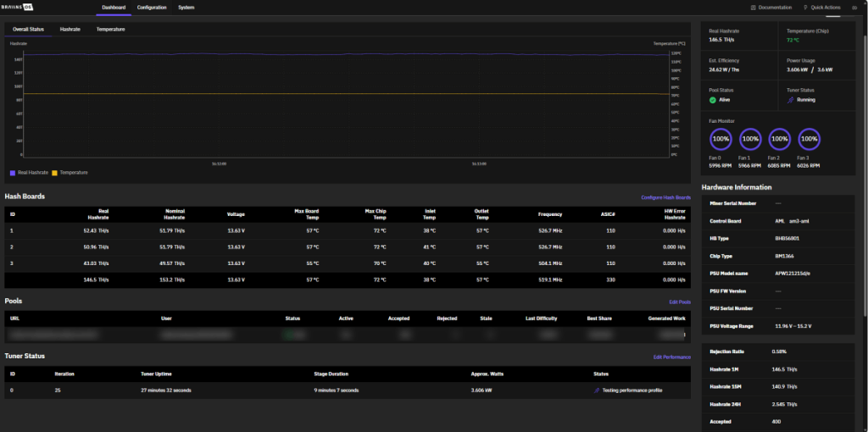Click hash board 1 hashrate 52.43 TH/s
The width and height of the screenshot is (868, 432).
click(x=96, y=230)
